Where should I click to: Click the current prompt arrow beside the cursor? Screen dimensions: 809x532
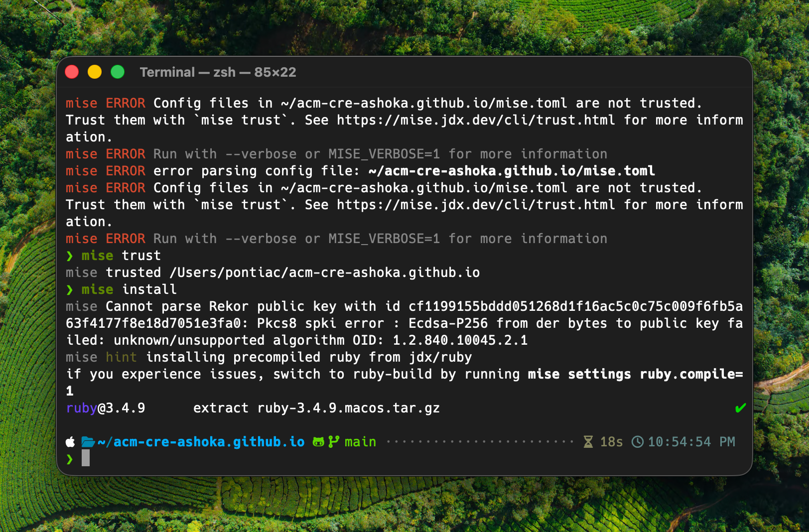pos(70,459)
